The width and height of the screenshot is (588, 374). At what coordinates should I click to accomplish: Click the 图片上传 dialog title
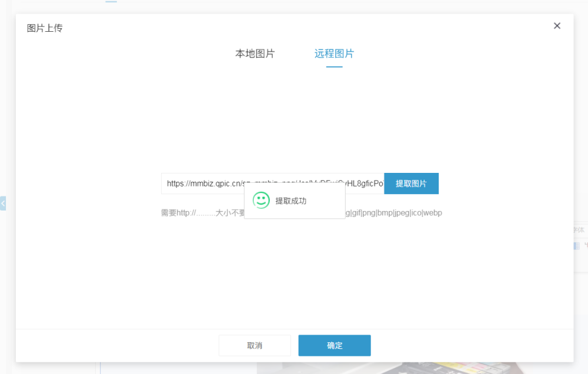tap(45, 28)
